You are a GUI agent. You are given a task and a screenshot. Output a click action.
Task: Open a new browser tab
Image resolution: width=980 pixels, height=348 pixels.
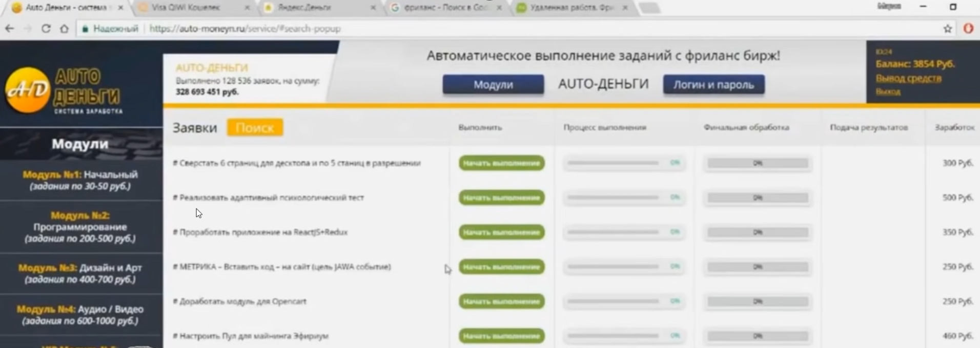click(649, 8)
